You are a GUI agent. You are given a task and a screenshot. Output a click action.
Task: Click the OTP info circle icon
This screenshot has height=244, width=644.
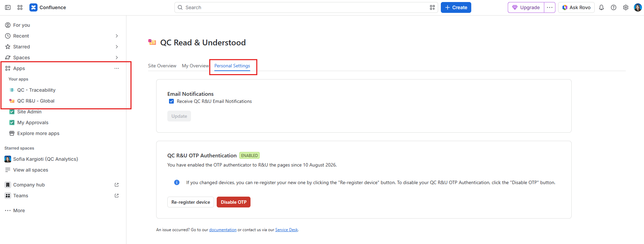point(177,182)
